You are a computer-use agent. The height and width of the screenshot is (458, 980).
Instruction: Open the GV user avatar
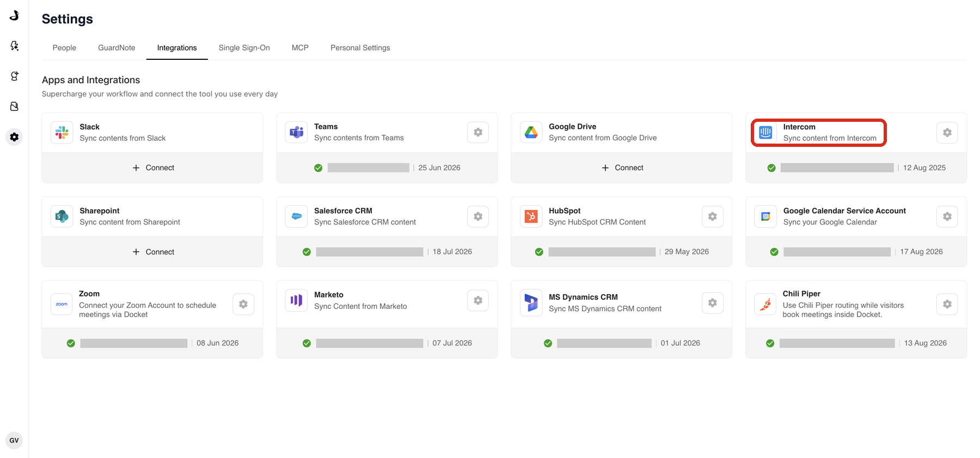[14, 441]
